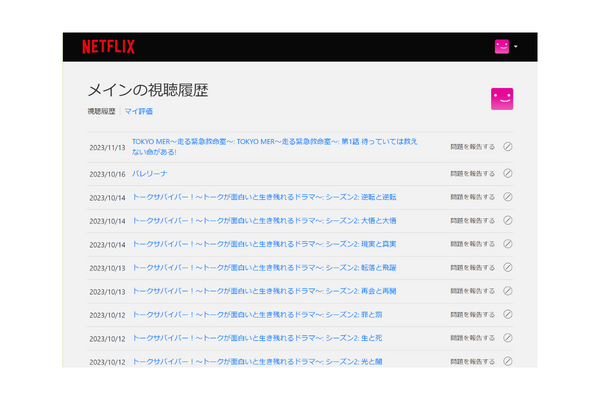Go to Netflix home via logo

click(108, 47)
